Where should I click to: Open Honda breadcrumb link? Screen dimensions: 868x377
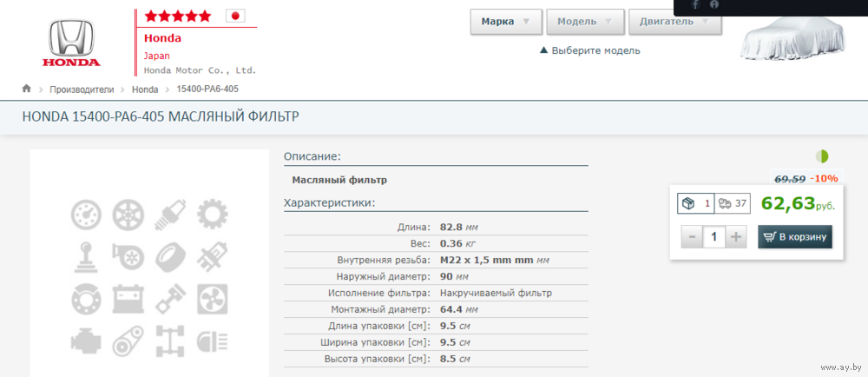coord(145,89)
